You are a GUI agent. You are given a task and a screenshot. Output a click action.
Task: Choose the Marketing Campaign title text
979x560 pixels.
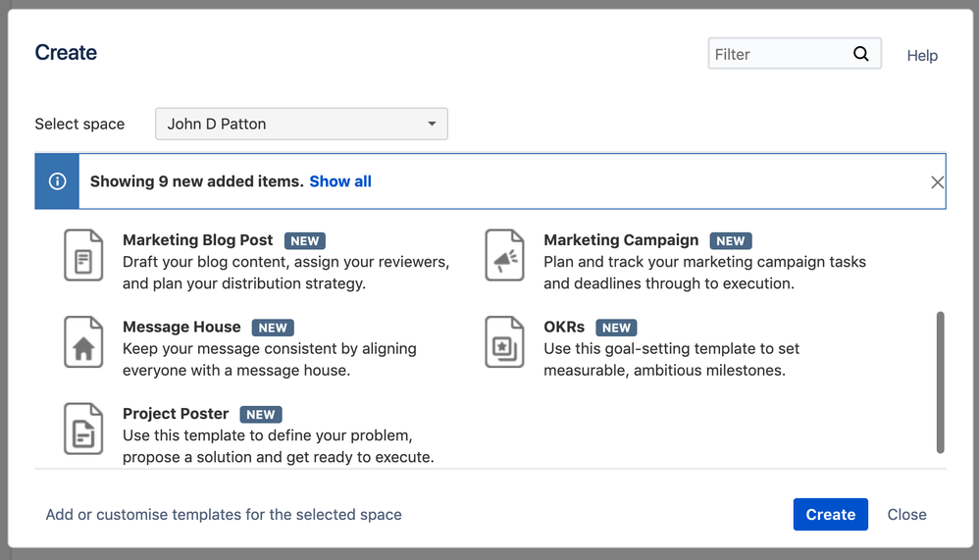(621, 240)
